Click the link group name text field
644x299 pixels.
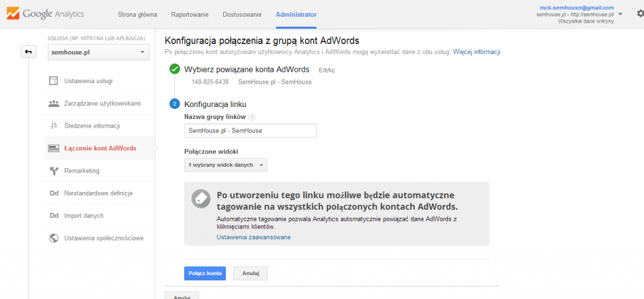tap(250, 130)
